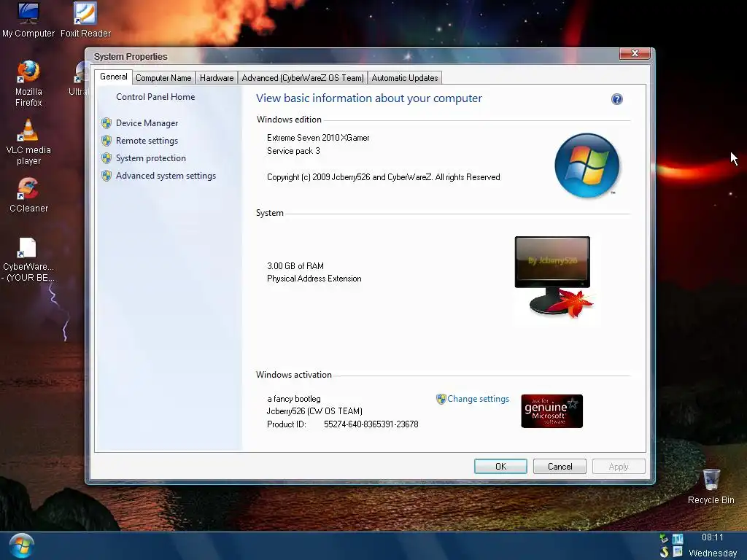Click the 'Extreme Seven 2010 XGamer' text
747x560 pixels.
[318, 138]
